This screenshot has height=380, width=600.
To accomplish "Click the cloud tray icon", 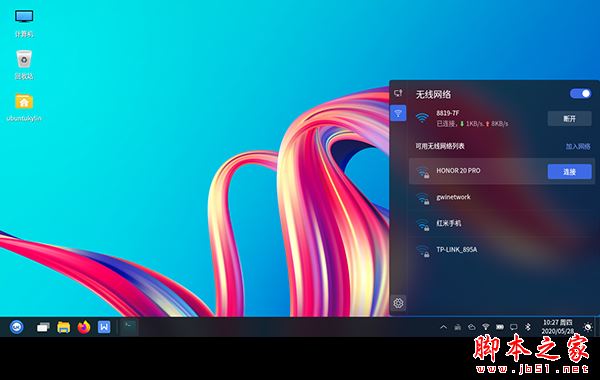I will pos(471,327).
